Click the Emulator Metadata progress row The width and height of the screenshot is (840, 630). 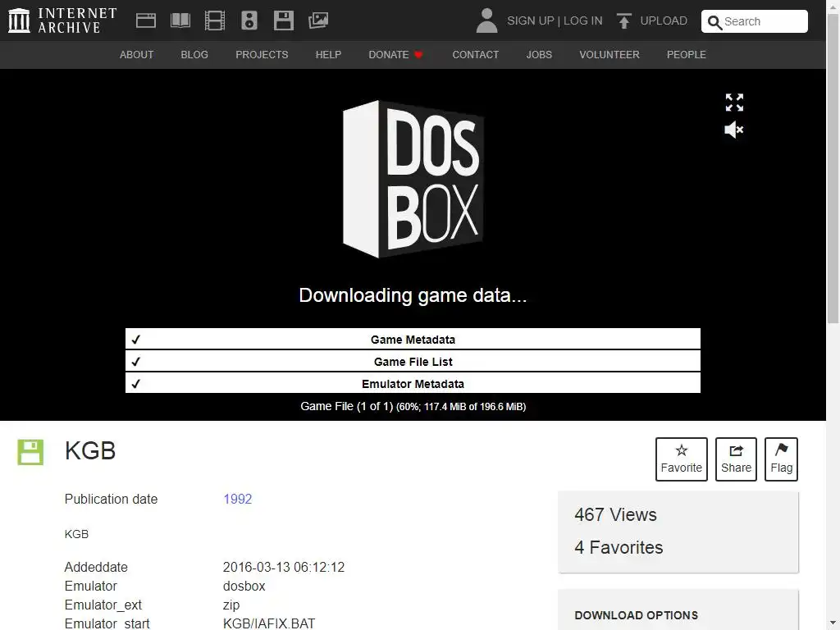click(x=413, y=384)
